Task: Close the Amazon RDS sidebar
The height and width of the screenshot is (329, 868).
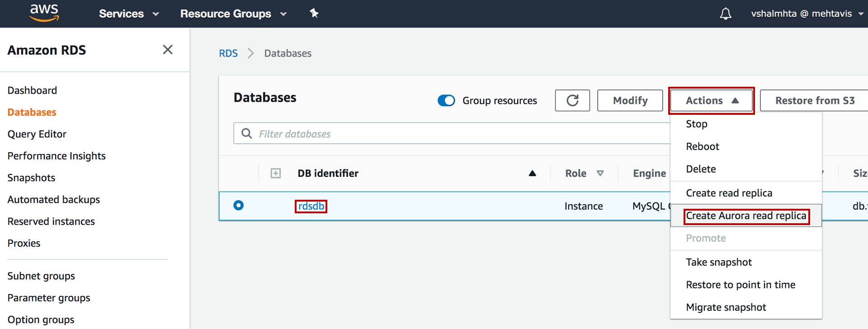Action: 168,50
